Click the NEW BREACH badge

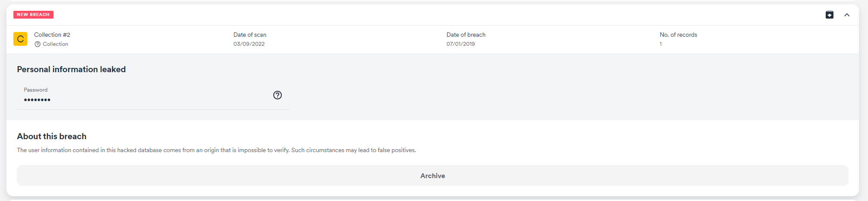[33, 15]
